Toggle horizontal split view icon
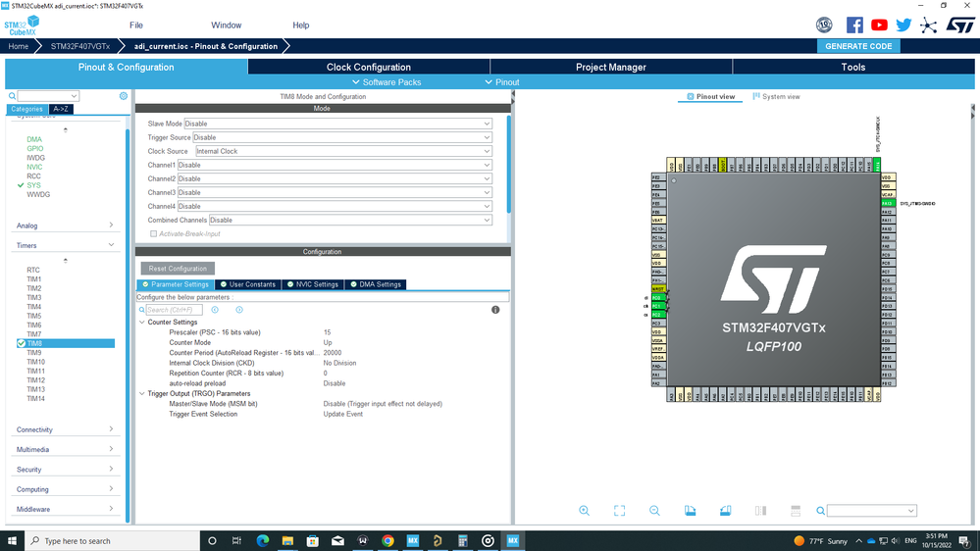Screen dimensions: 980x551 coord(796,511)
